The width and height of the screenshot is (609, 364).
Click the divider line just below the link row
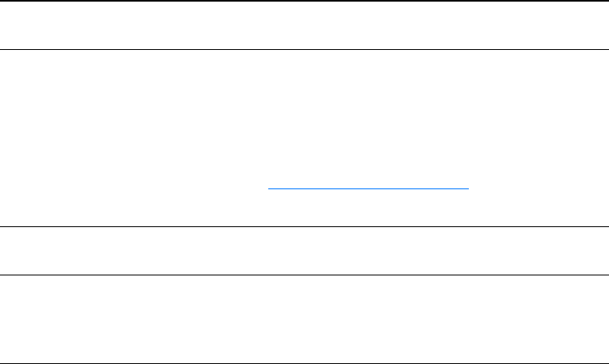tap(304, 226)
